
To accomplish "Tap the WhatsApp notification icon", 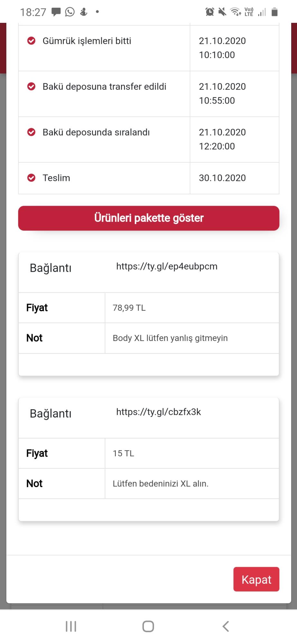I will tap(70, 12).
